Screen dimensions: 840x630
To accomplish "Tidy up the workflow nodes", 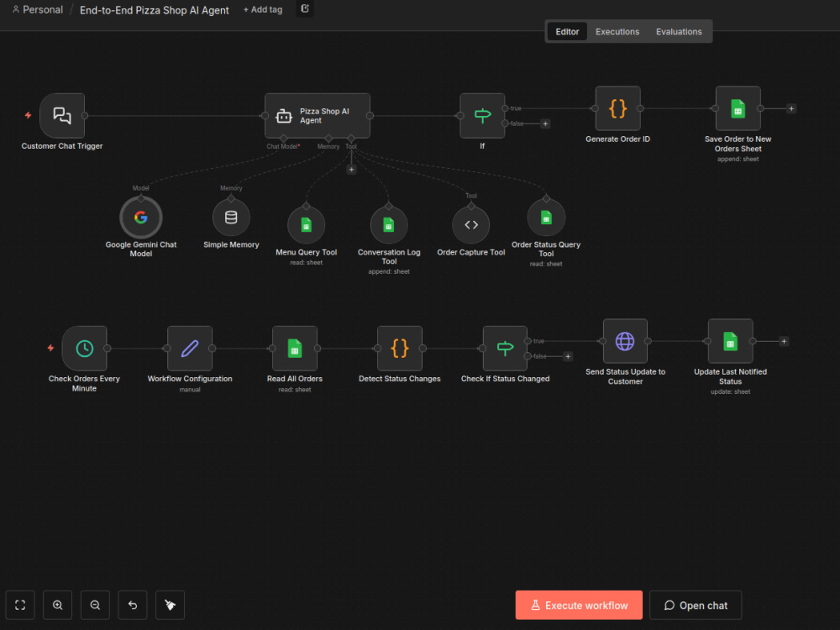I will coord(170,605).
